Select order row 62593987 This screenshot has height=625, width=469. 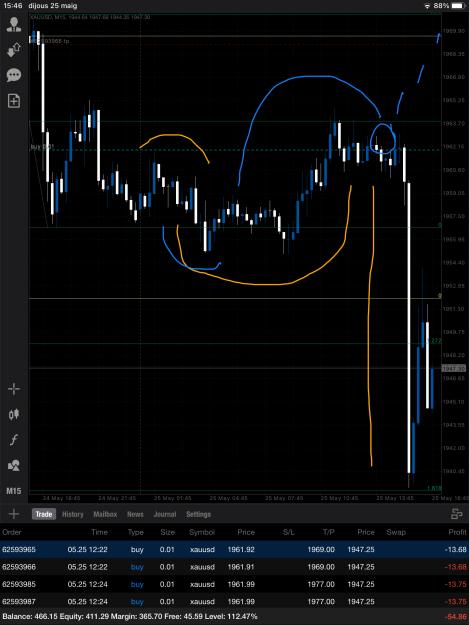[234, 601]
